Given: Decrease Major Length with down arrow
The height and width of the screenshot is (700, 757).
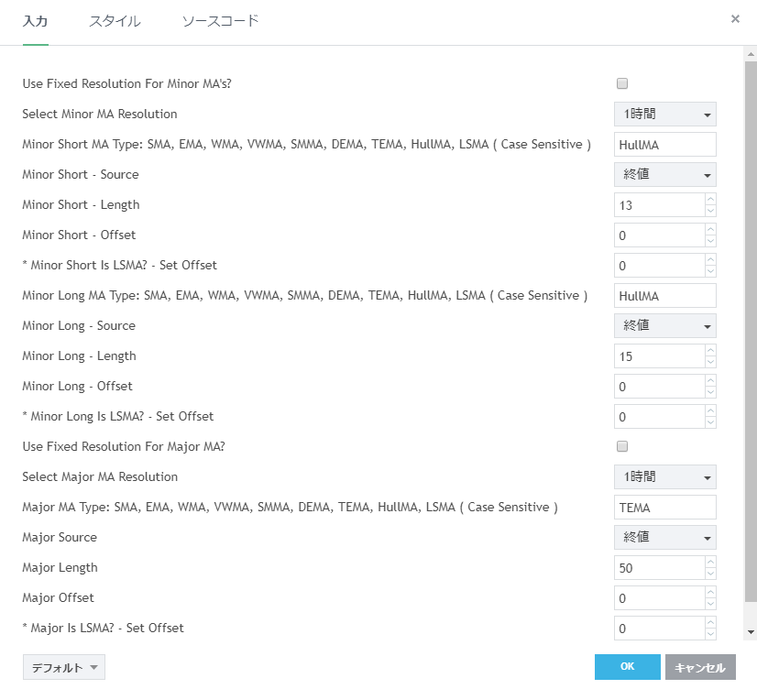Looking at the screenshot, I should [710, 574].
